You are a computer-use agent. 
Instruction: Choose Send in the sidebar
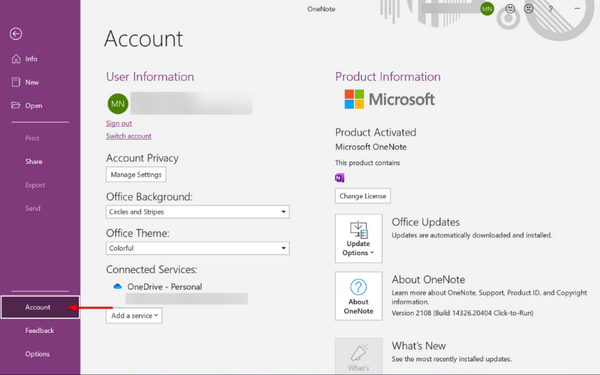click(33, 209)
